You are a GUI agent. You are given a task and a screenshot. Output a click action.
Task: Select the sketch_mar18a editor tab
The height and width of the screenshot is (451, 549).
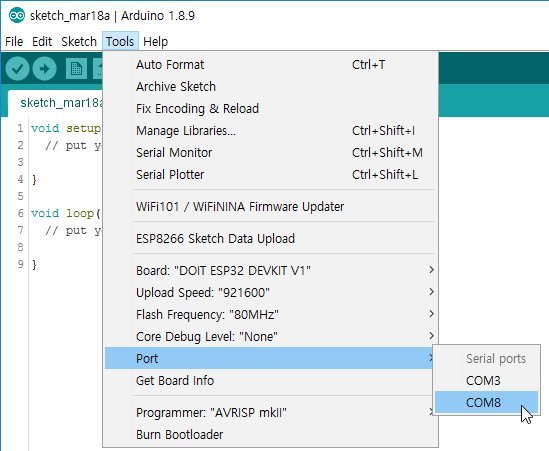(56, 103)
